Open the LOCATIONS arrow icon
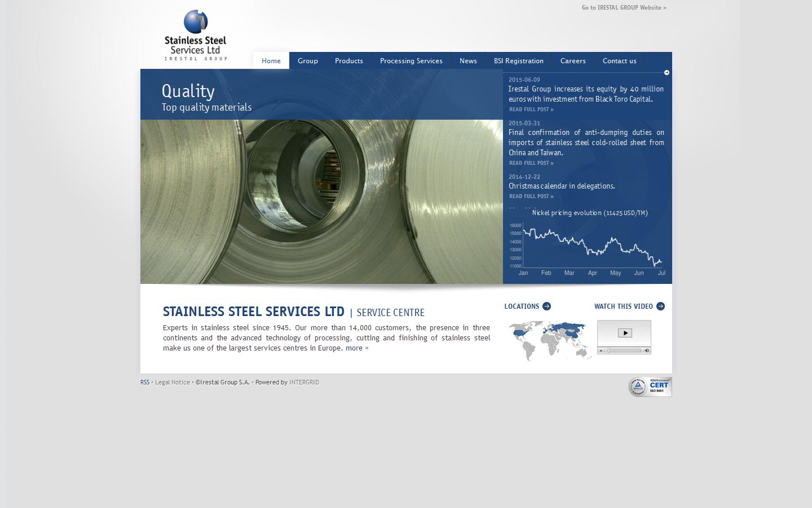812x508 pixels. [x=546, y=306]
